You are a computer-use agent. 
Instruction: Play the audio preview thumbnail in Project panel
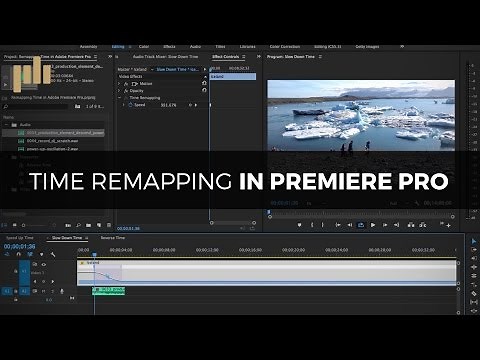point(5,85)
